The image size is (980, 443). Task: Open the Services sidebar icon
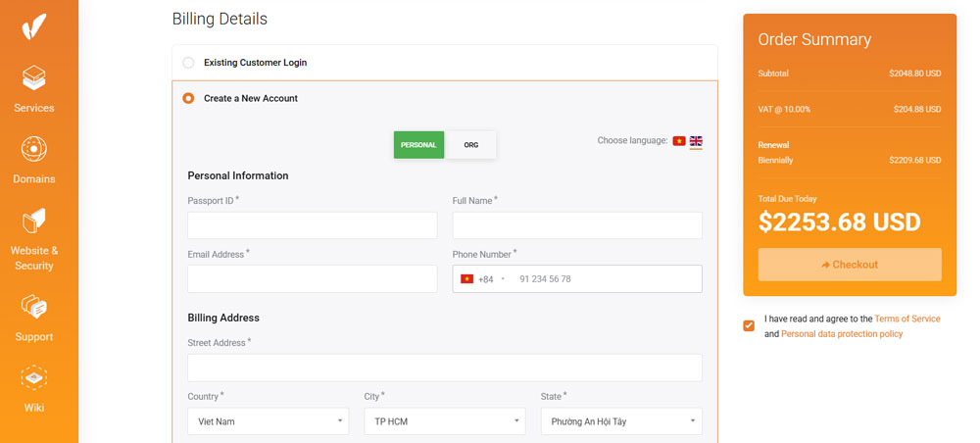click(33, 78)
